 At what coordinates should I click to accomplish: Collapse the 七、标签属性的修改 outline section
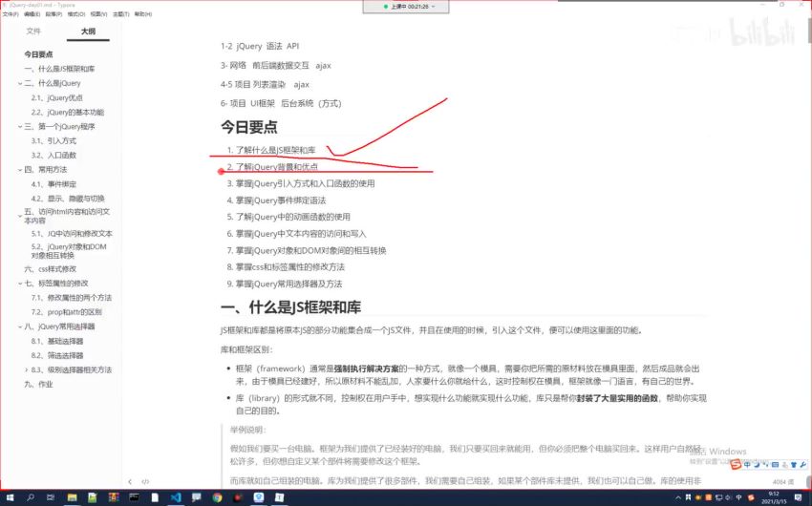(20, 284)
